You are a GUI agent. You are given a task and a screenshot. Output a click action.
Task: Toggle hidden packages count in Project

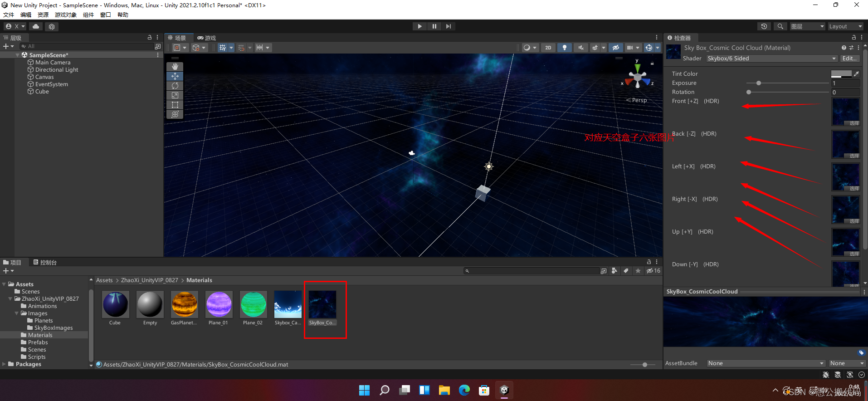point(653,271)
